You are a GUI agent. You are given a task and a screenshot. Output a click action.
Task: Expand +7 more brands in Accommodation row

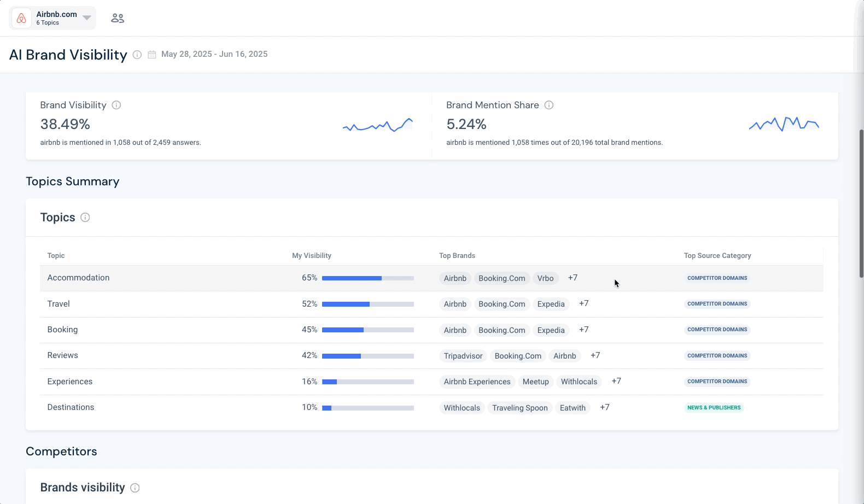pyautogui.click(x=573, y=278)
